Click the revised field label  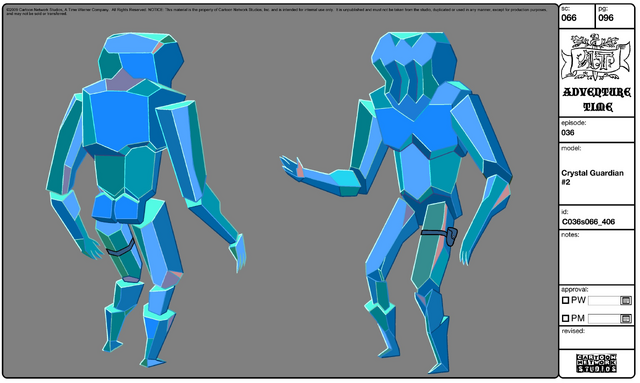pos(573,331)
